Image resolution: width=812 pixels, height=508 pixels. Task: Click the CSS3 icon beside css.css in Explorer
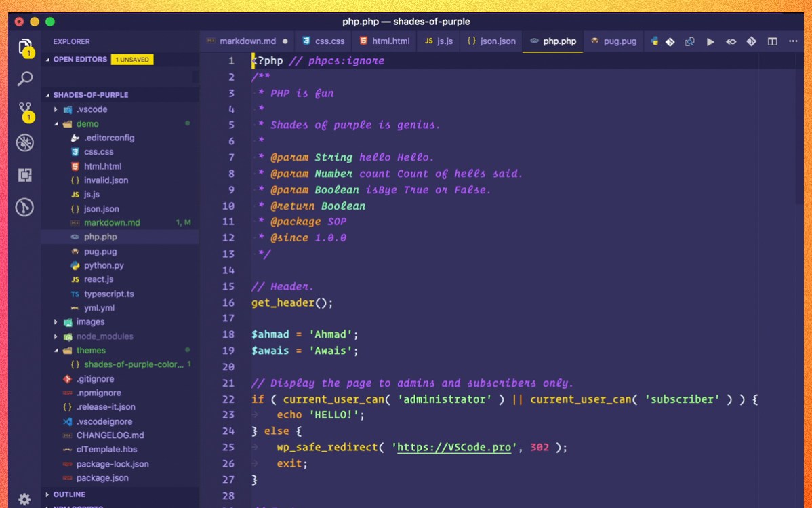point(75,152)
